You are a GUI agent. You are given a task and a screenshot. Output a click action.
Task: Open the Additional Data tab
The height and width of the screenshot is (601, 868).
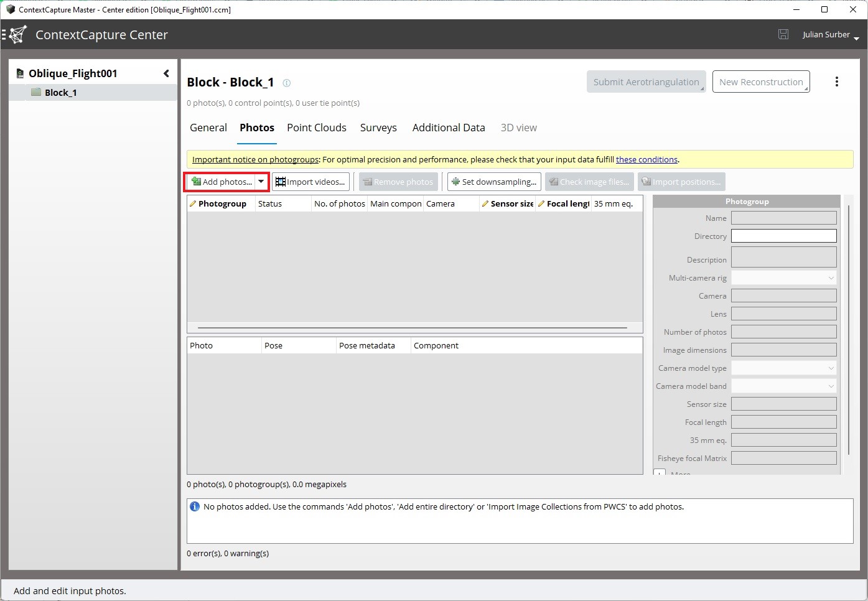click(448, 128)
